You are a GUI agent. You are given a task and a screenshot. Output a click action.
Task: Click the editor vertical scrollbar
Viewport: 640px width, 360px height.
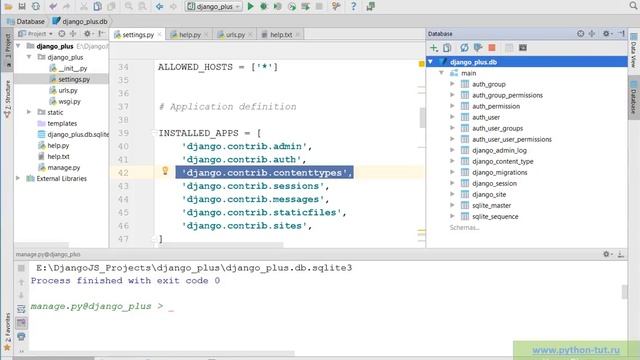click(x=422, y=118)
